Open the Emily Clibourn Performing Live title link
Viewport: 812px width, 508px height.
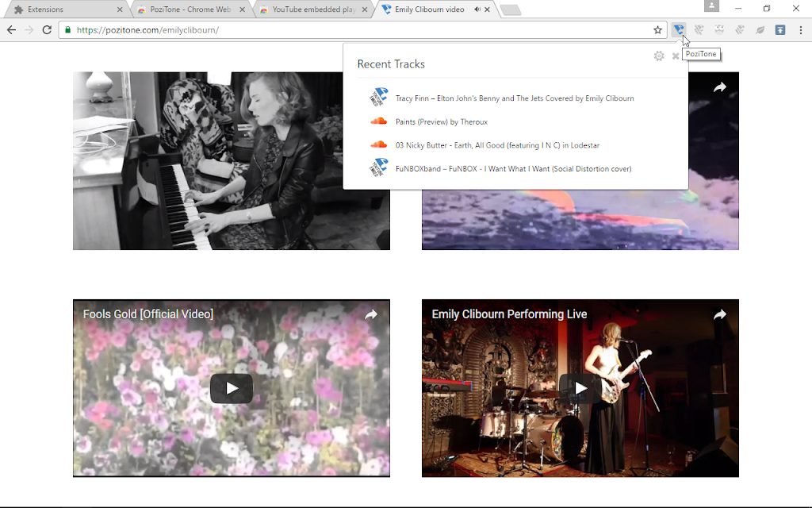click(x=509, y=314)
